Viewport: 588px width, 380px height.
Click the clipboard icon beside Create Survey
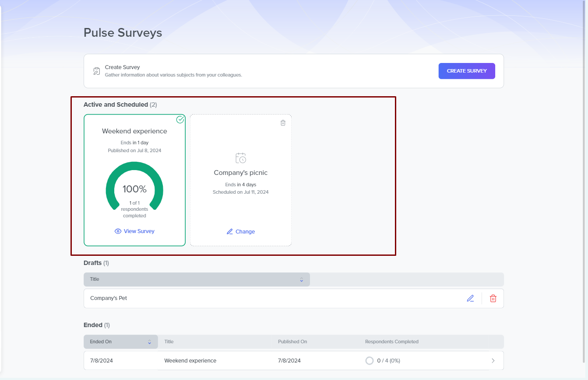[97, 71]
